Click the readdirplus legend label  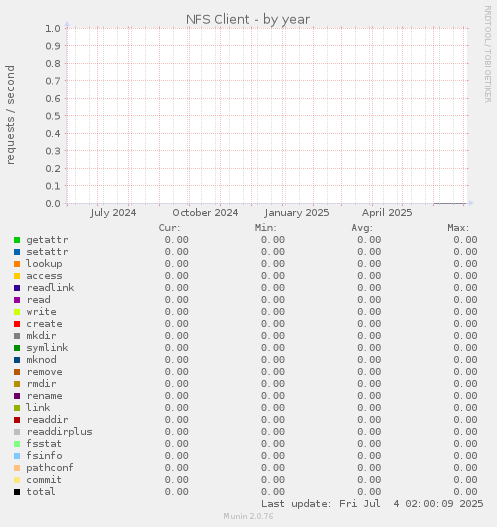tap(59, 432)
